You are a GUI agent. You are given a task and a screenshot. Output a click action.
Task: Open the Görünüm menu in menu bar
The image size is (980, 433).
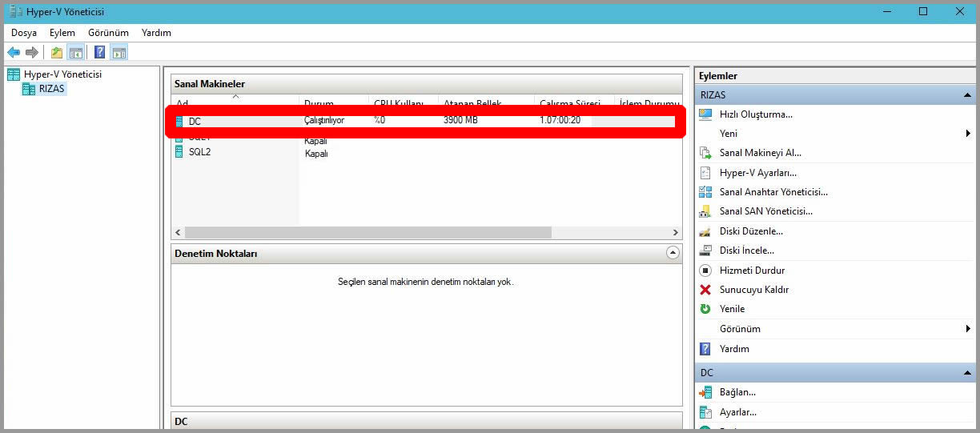point(108,33)
